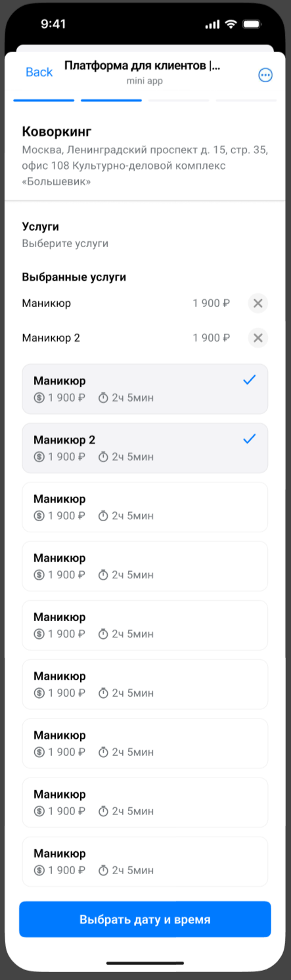Image resolution: width=291 pixels, height=980 pixels.
Task: Tap the timer icon on Маникюр 2 card
Action: 103,457
